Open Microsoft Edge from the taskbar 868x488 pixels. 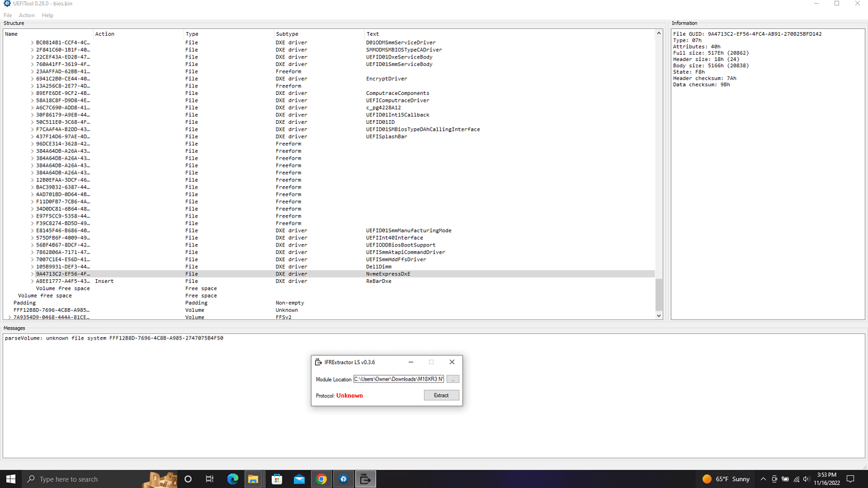tap(233, 479)
